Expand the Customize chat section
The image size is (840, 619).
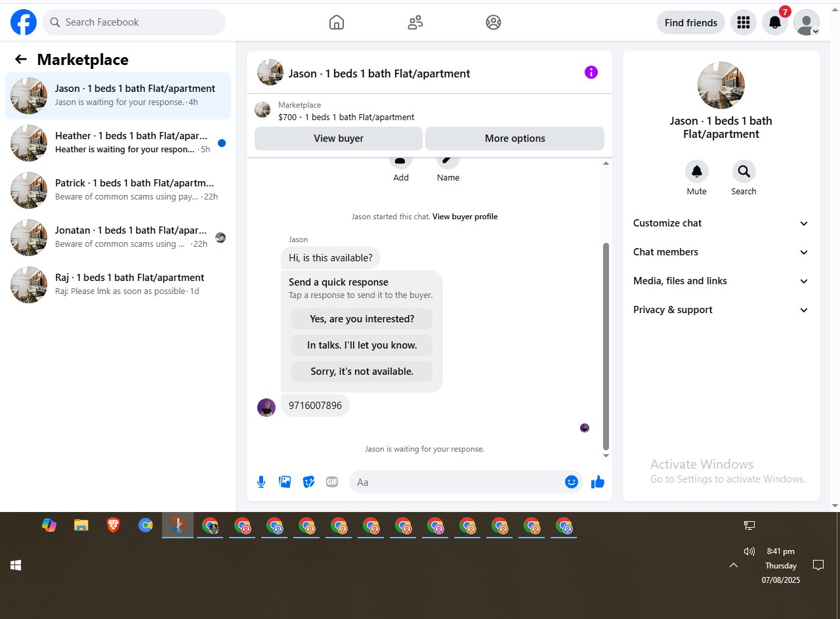pyautogui.click(x=721, y=223)
